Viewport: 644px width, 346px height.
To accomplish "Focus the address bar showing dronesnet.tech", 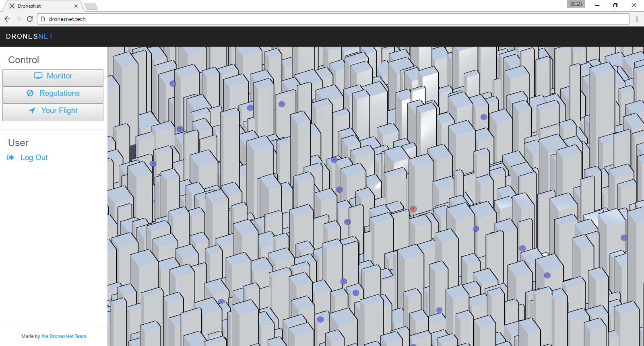I will [x=333, y=19].
